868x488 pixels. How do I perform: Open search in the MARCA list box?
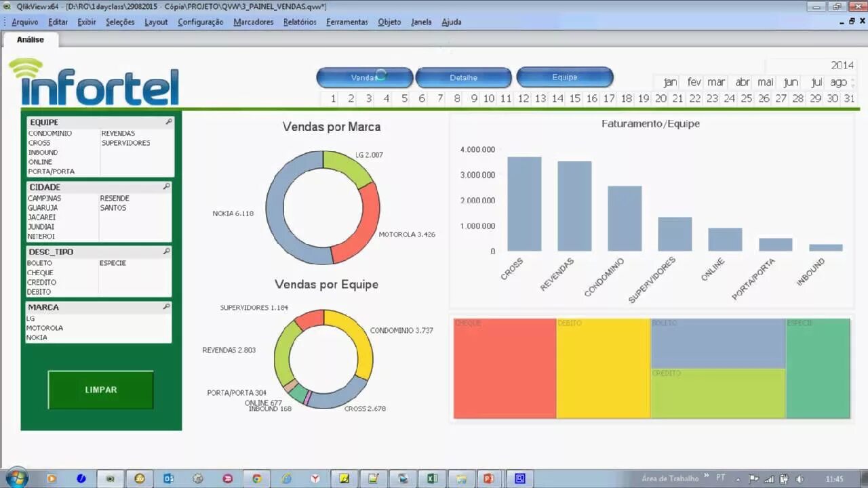[167, 307]
